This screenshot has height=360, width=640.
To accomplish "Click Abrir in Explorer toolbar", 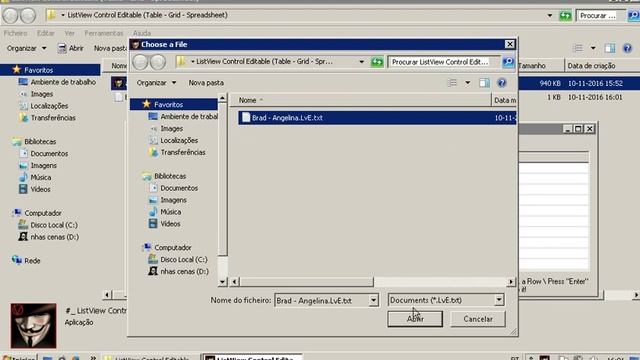I will tap(71, 48).
